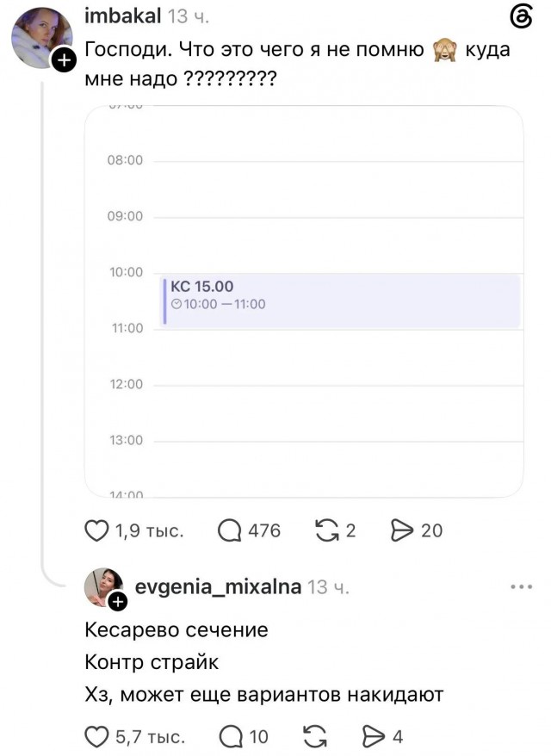The image size is (551, 756).
Task: Share the imbakal post via paper plane icon
Action: pos(401,530)
